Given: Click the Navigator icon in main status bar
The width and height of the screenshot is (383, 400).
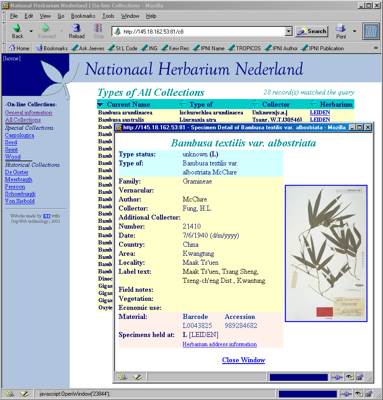Looking at the screenshot, I should click(9, 394).
